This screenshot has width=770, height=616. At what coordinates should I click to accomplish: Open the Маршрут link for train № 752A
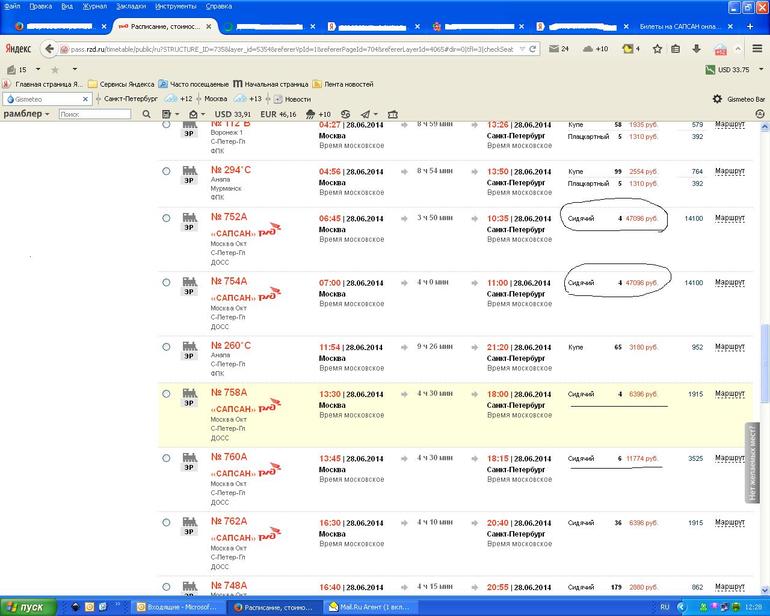[730, 218]
